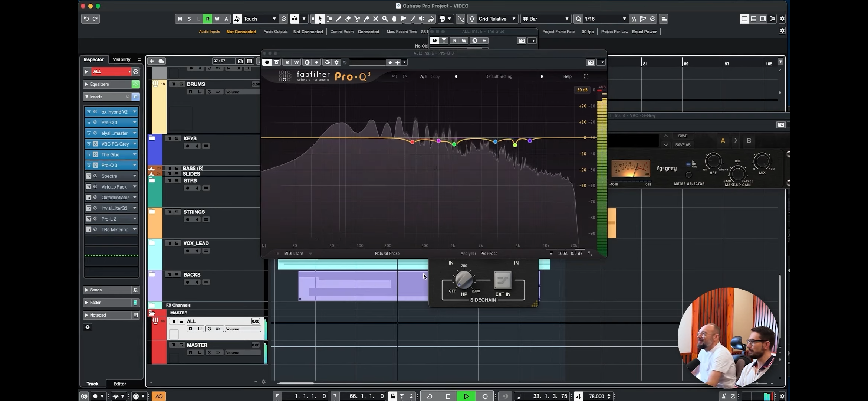The height and width of the screenshot is (401, 868).
Task: Toggle EXT IN sidechain switch
Action: 503,280
